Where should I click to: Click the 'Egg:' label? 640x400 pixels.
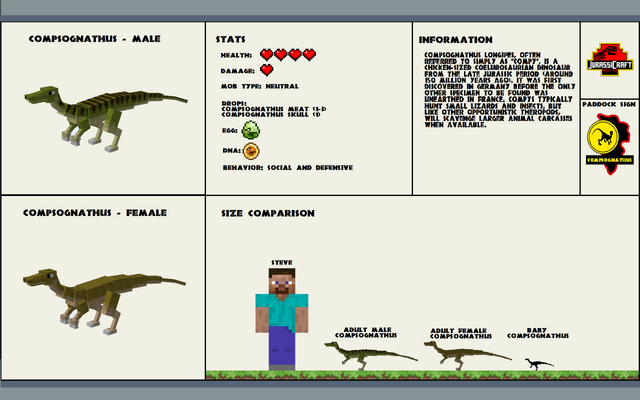pos(230,131)
